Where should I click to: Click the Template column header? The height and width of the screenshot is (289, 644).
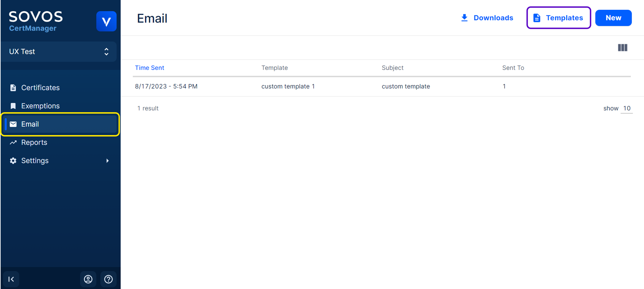(275, 68)
